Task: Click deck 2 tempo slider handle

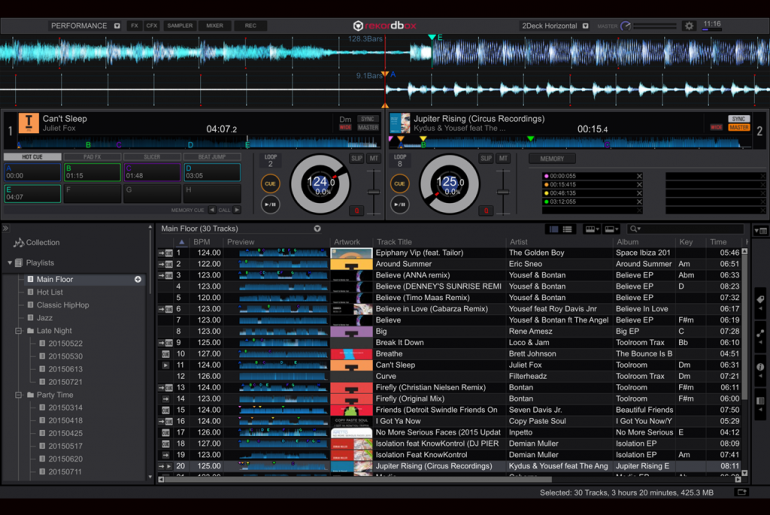Action: pyautogui.click(x=503, y=192)
